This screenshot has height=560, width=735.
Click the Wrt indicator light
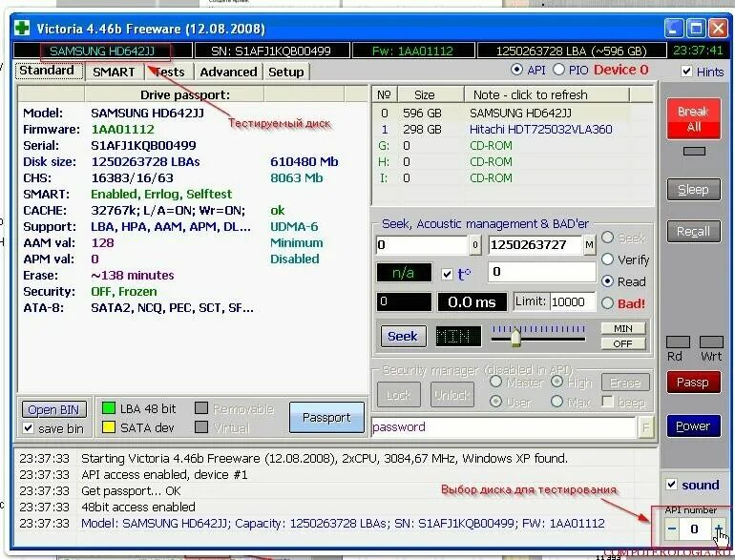pos(711,342)
